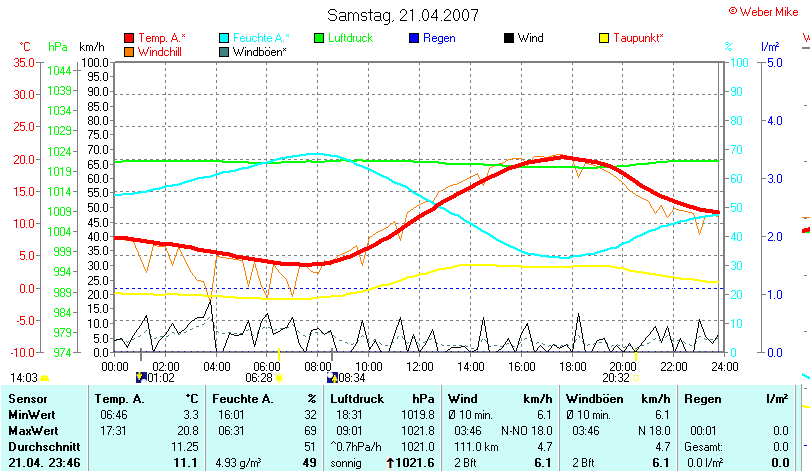The width and height of the screenshot is (810, 471).
Task: Click the Feuchte A. column header in the table
Action: 242,399
